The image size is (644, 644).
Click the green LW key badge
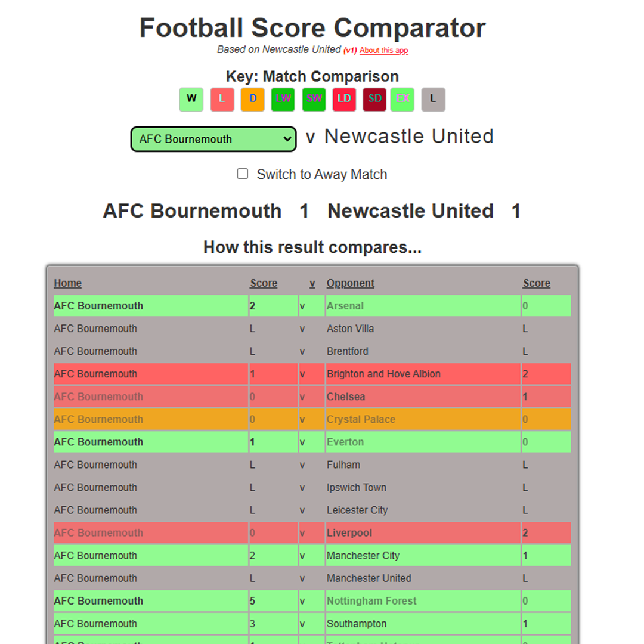point(283,100)
